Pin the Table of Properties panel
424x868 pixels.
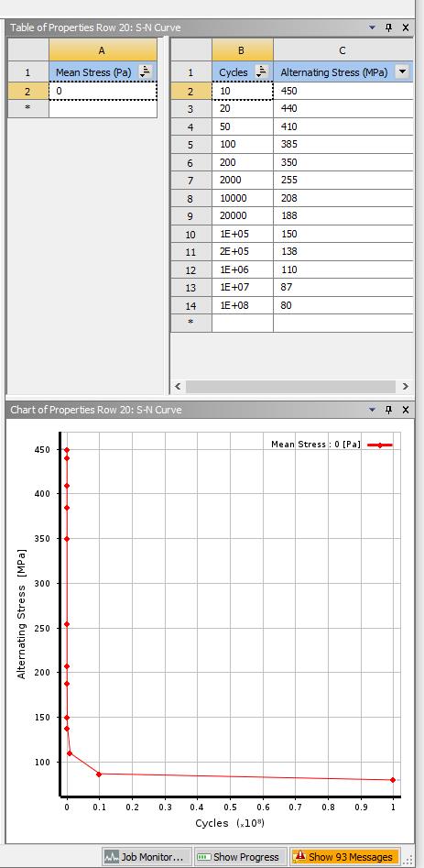click(388, 27)
